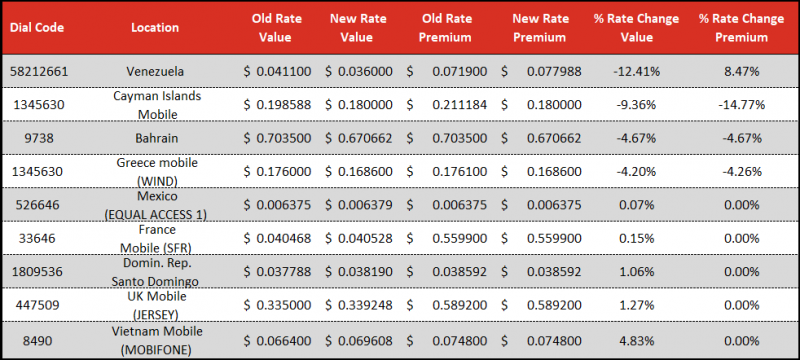
Task: Click the New Rate Premium header
Action: pos(540,28)
